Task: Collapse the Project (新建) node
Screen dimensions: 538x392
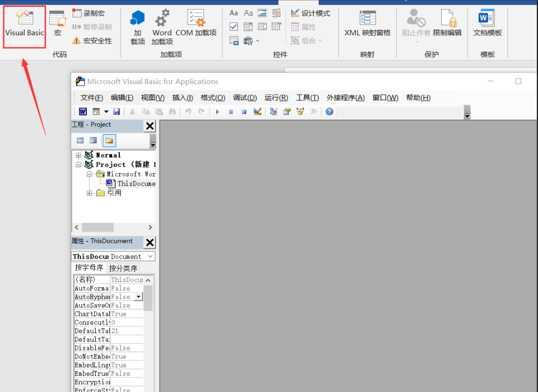Action: [78, 165]
